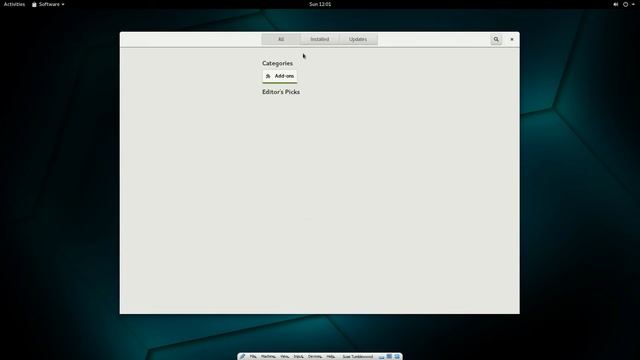Click the clock in the top bar

click(x=320, y=4)
